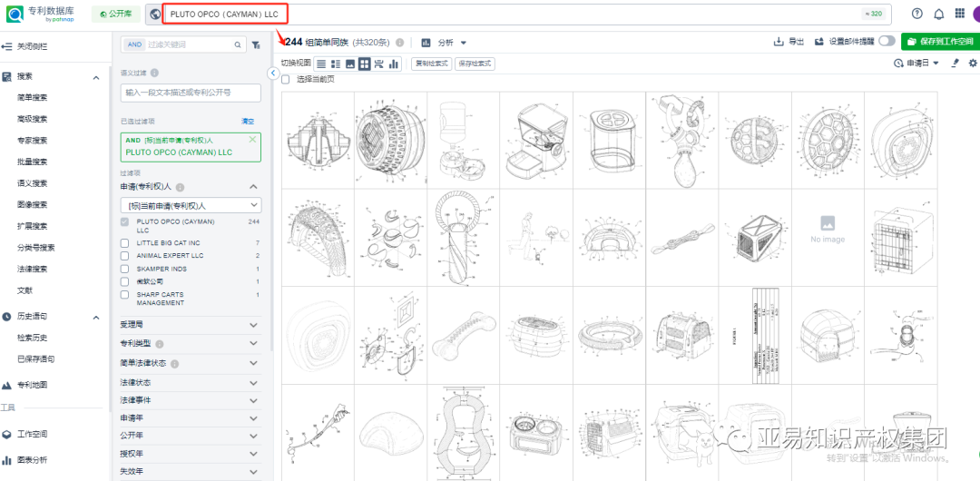980x481 pixels.
Task: Click the 清空 link
Action: (x=248, y=122)
